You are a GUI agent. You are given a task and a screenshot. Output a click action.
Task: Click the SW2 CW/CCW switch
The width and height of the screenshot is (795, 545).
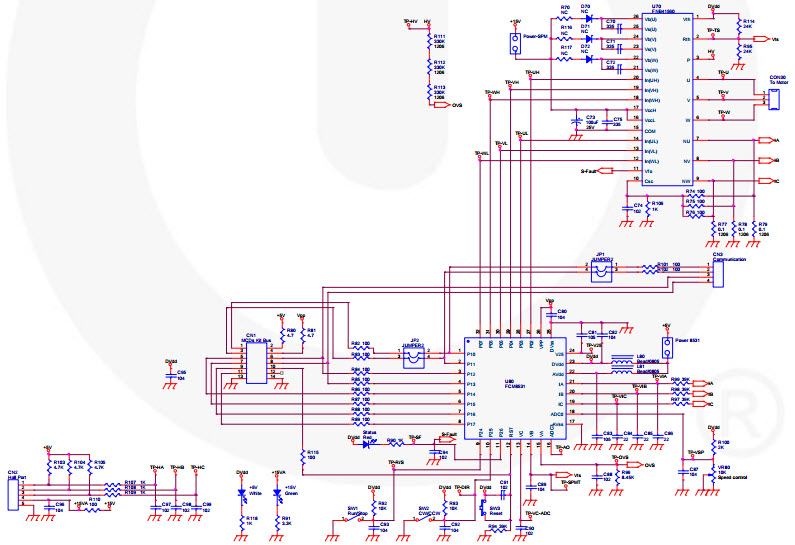pyautogui.click(x=424, y=518)
